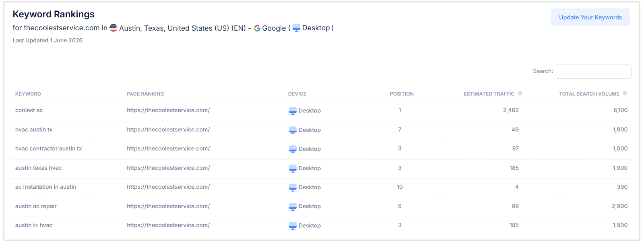Click the desktop icon in the ac installation in austin row

point(293,188)
